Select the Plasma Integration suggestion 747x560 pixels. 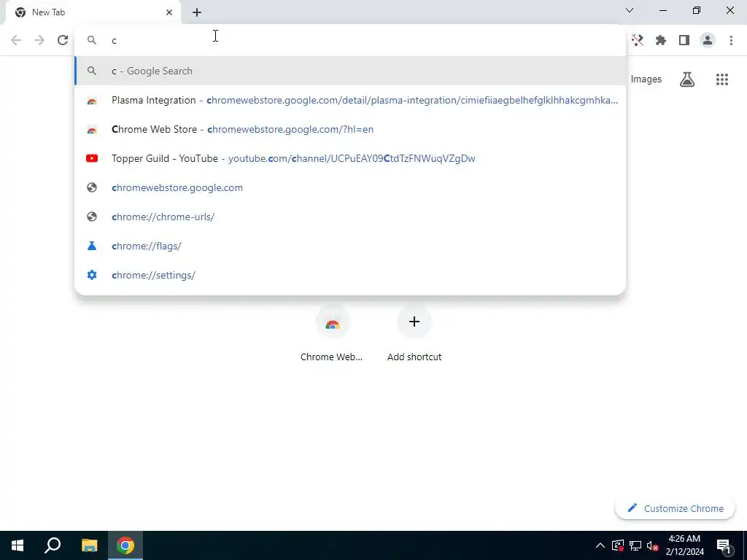(x=350, y=100)
